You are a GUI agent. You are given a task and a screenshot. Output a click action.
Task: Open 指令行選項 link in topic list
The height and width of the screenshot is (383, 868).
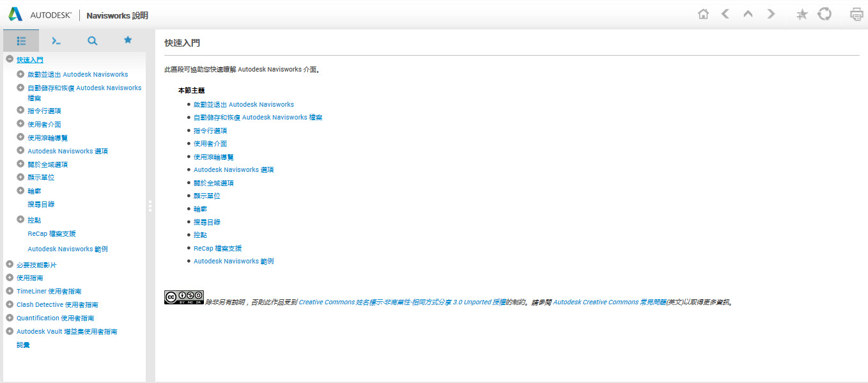click(x=210, y=130)
